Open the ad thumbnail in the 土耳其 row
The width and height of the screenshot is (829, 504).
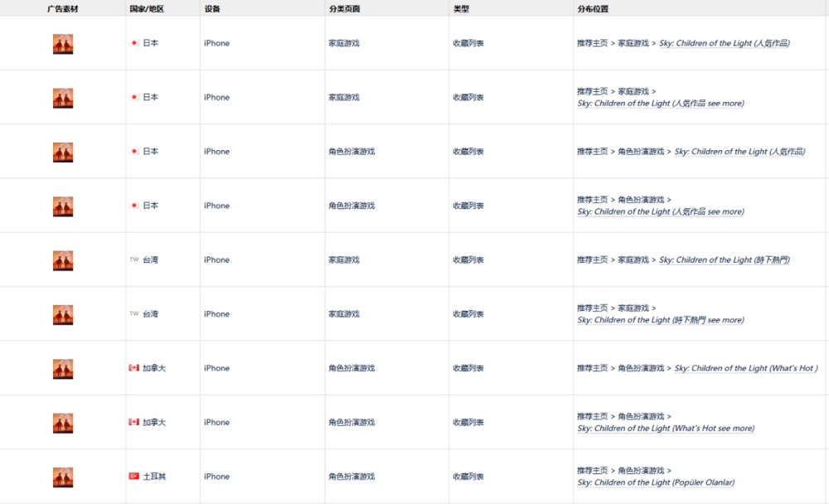pyautogui.click(x=63, y=477)
